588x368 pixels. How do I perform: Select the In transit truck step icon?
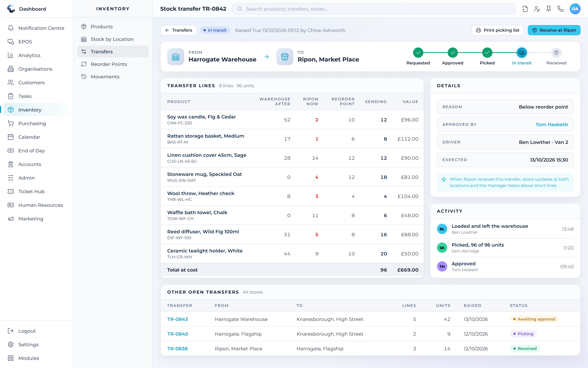tap(522, 53)
